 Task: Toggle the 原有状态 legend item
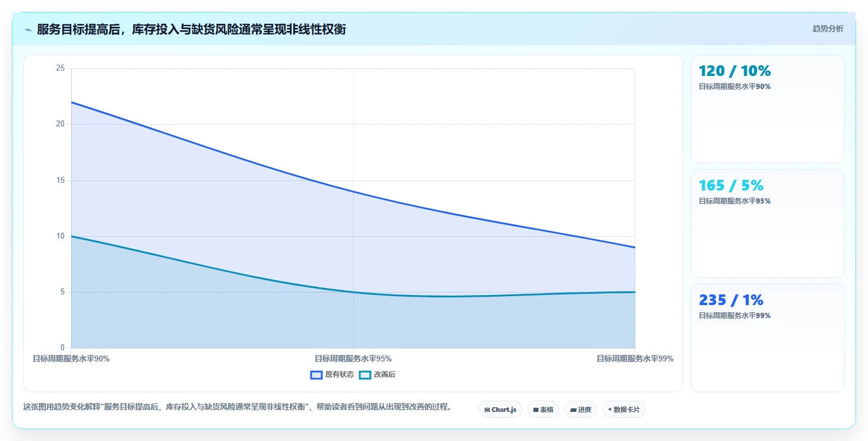pyautogui.click(x=332, y=375)
